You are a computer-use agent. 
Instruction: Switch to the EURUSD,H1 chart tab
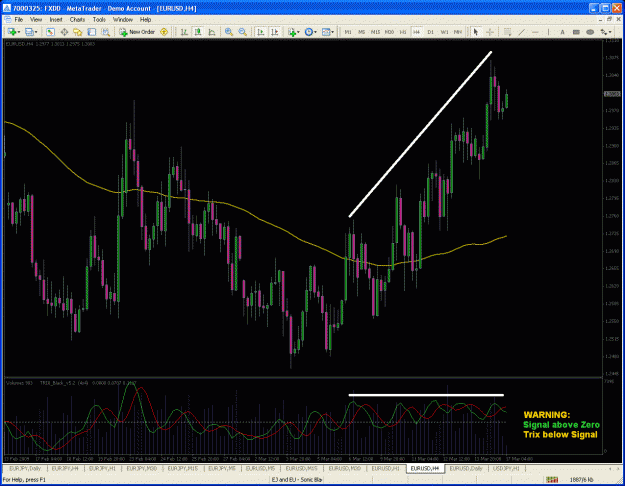(385, 468)
